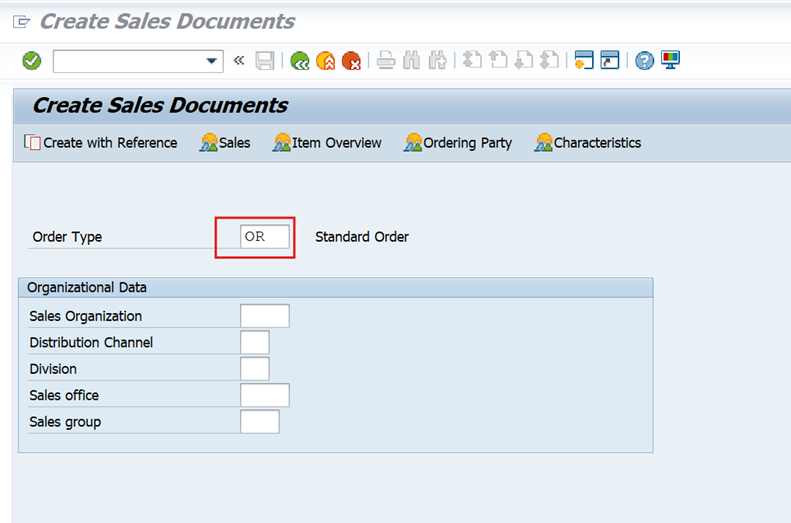Click the Find binoculars icon

click(412, 61)
